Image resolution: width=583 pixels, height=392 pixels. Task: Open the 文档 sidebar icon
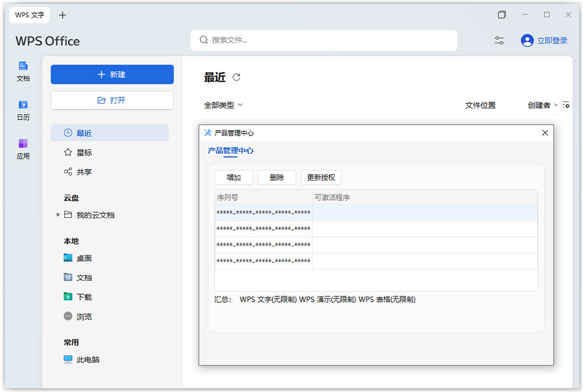tap(23, 71)
